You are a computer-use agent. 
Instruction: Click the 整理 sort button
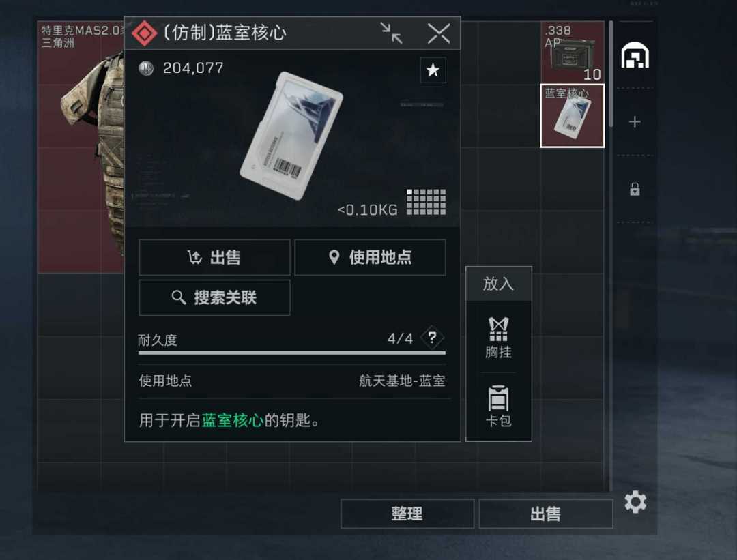pyautogui.click(x=407, y=514)
